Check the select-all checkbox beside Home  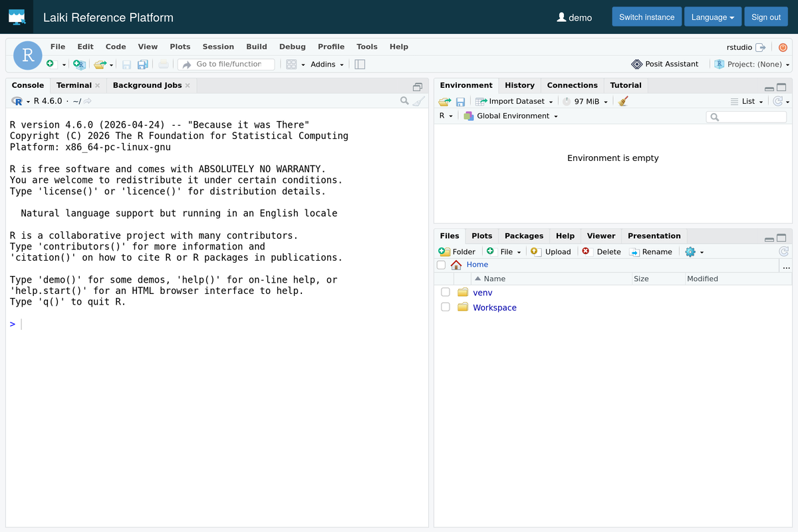coord(441,265)
